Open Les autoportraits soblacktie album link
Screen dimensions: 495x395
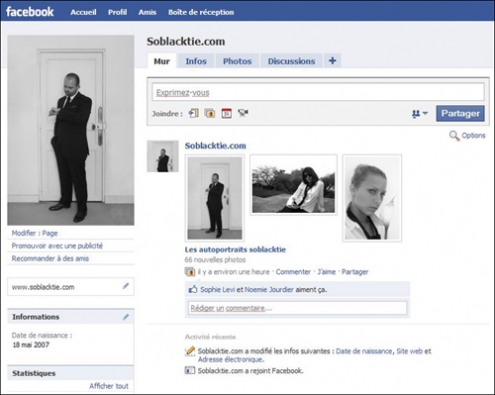[235, 249]
